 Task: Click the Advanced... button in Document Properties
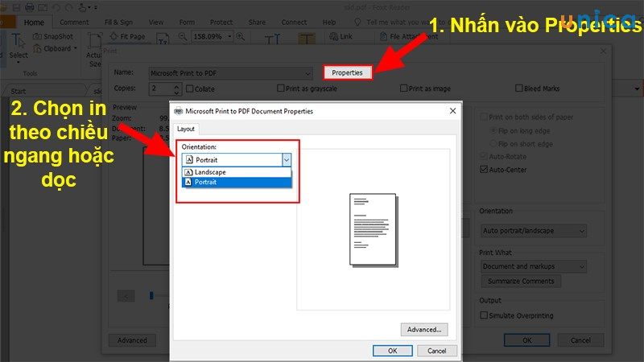pyautogui.click(x=423, y=329)
